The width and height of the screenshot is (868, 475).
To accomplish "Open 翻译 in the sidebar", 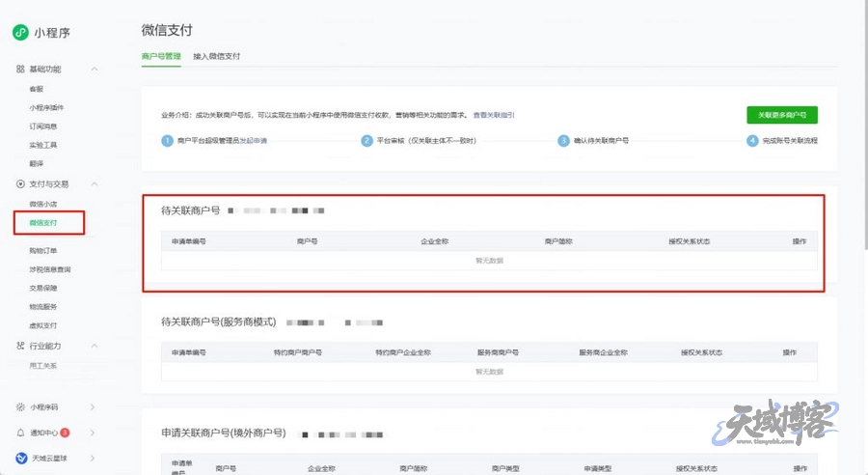I will pyautogui.click(x=37, y=163).
